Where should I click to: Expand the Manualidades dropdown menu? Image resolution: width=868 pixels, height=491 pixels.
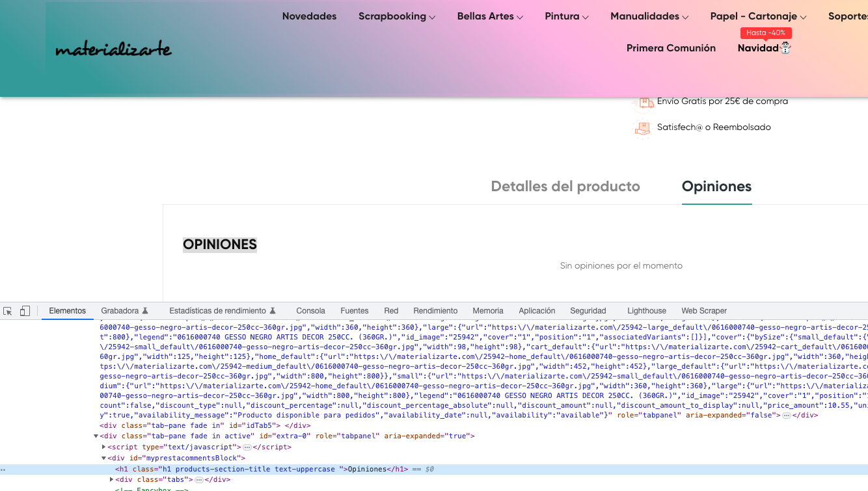tap(649, 16)
